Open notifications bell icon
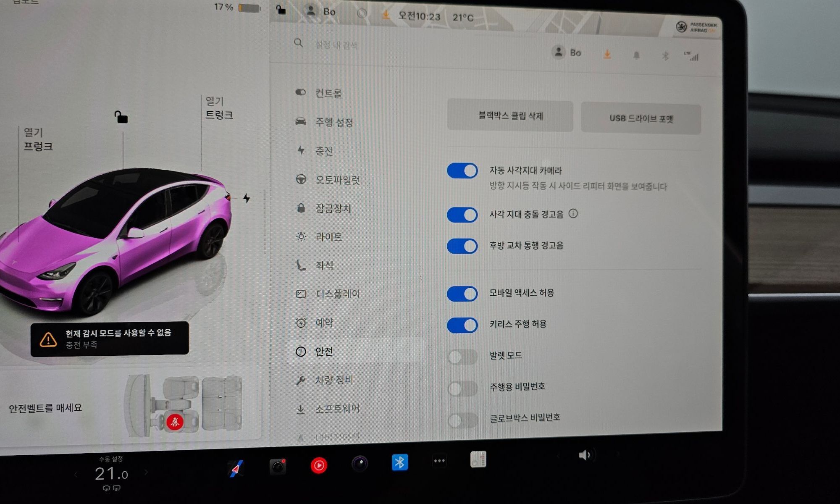 [x=636, y=55]
